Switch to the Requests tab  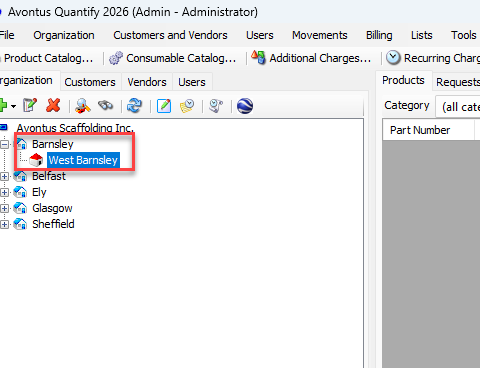point(457,82)
